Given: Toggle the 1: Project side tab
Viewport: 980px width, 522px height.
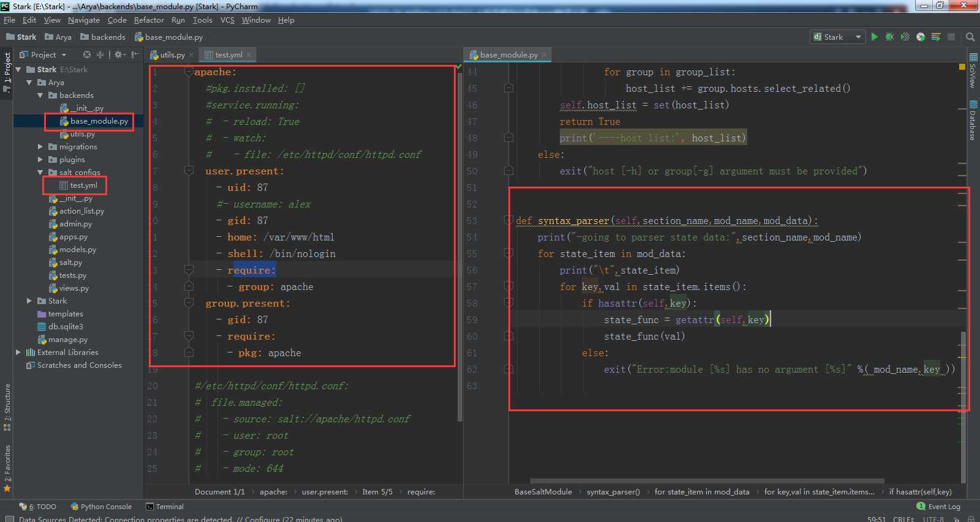Looking at the screenshot, I should (7, 72).
